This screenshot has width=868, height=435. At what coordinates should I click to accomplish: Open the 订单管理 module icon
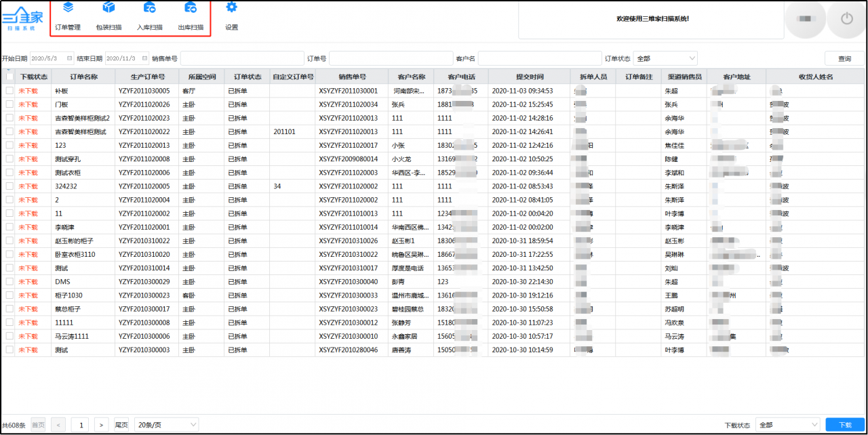68,7
